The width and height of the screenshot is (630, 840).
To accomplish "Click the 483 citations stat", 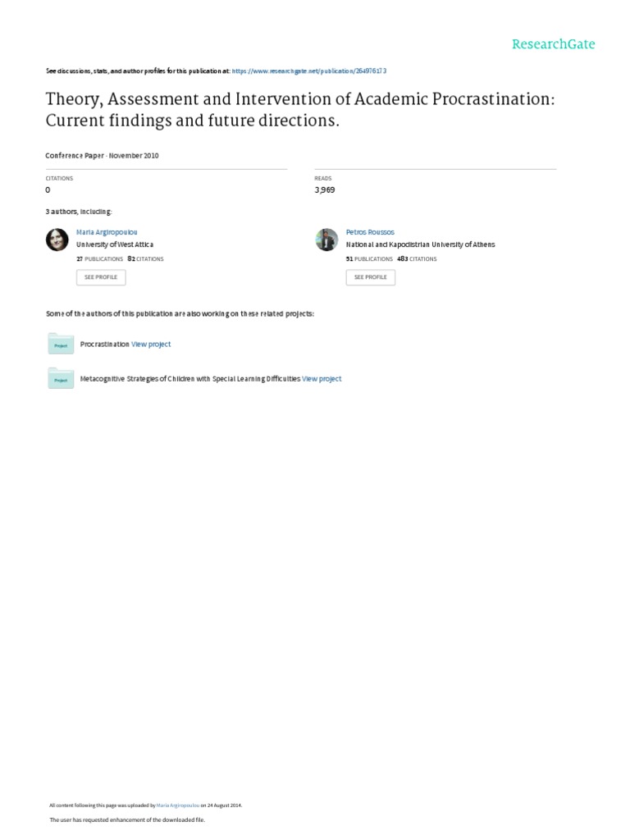I will pos(416,258).
